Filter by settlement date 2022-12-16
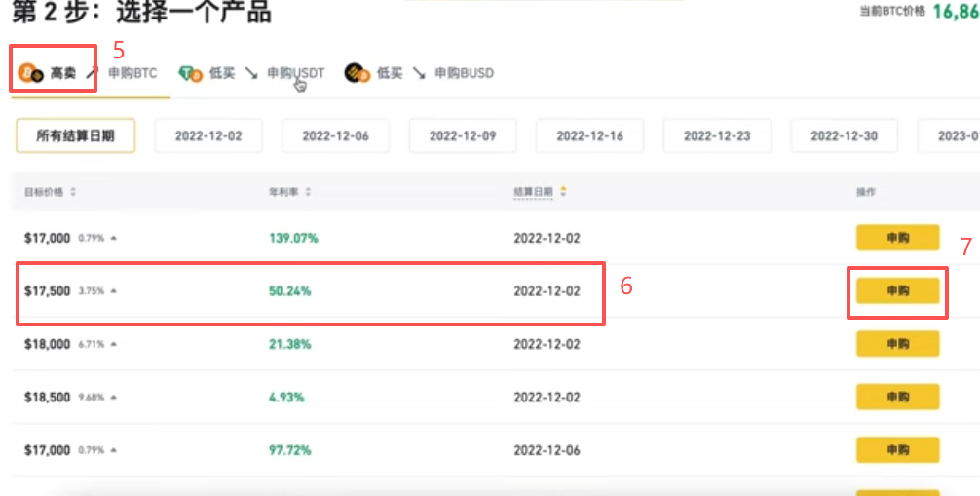The height and width of the screenshot is (496, 980). pos(590,135)
